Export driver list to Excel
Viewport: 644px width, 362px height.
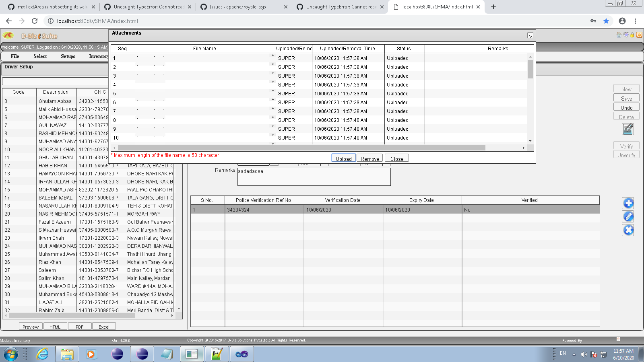(104, 327)
